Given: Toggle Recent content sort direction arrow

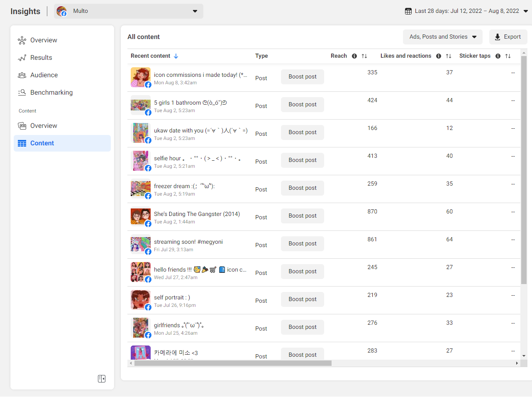Looking at the screenshot, I should pos(176,56).
